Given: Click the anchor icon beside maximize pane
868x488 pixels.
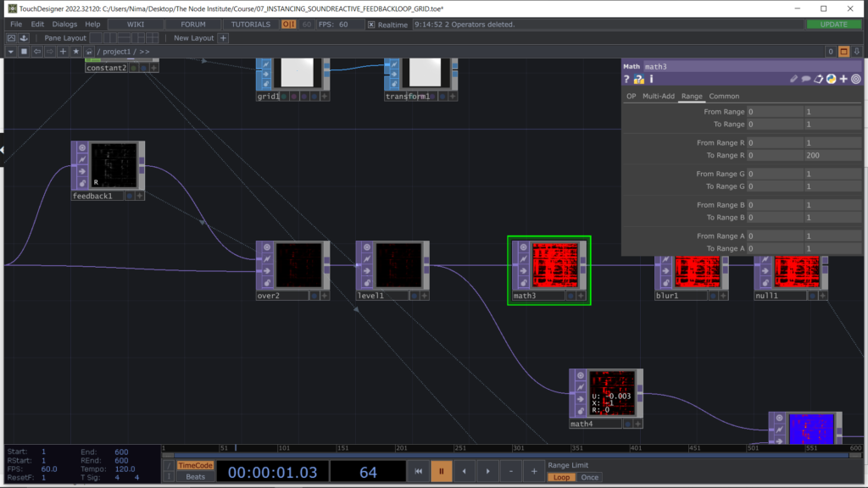Looking at the screenshot, I should click(24, 37).
